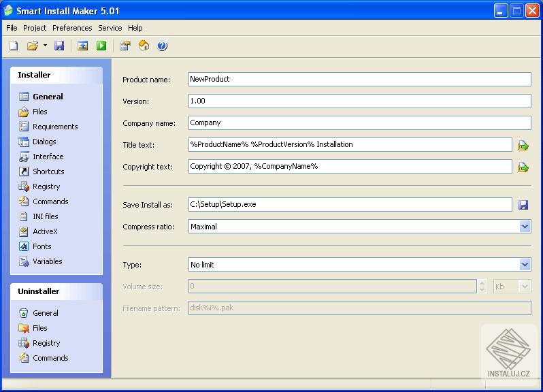The width and height of the screenshot is (543, 392).
Task: Click the New project toolbar icon
Action: click(x=14, y=46)
